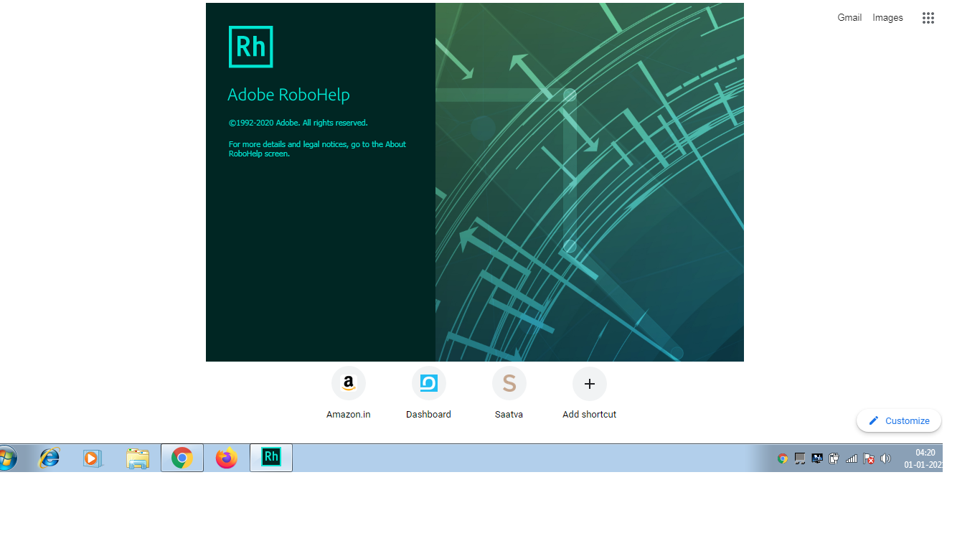Open Gmail link

(849, 17)
